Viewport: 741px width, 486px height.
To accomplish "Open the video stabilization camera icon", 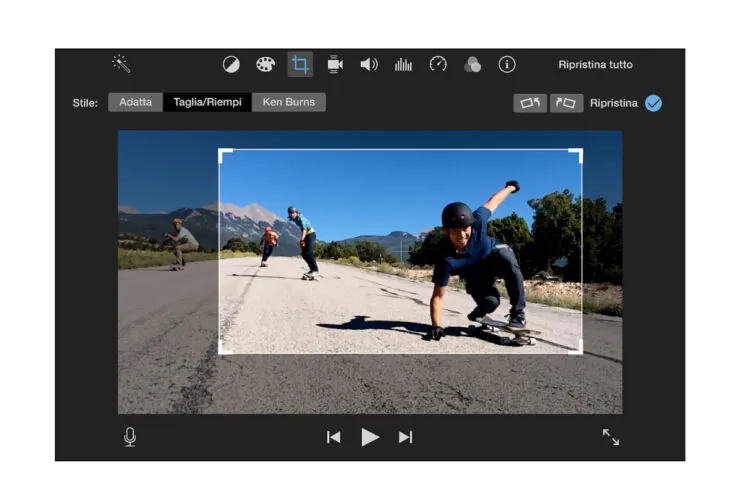I will (335, 64).
